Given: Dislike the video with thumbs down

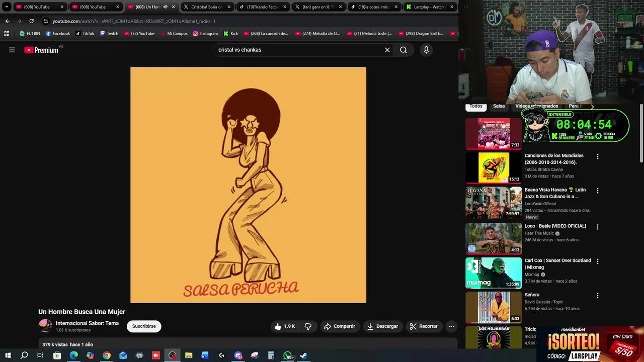Looking at the screenshot, I should [x=308, y=326].
